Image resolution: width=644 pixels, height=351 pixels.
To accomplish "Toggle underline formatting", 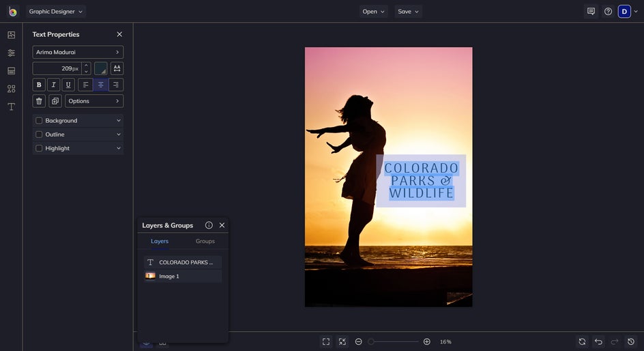I will pos(68,85).
